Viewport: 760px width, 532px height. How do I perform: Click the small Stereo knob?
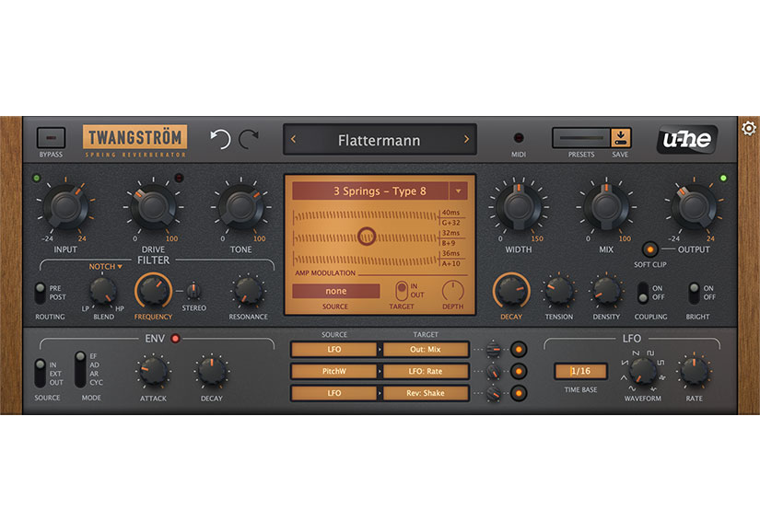click(x=193, y=291)
